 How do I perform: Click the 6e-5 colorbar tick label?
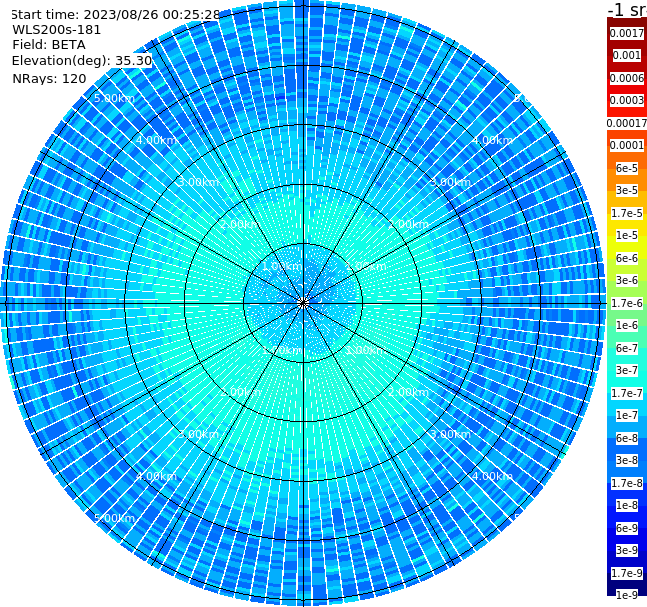click(627, 168)
